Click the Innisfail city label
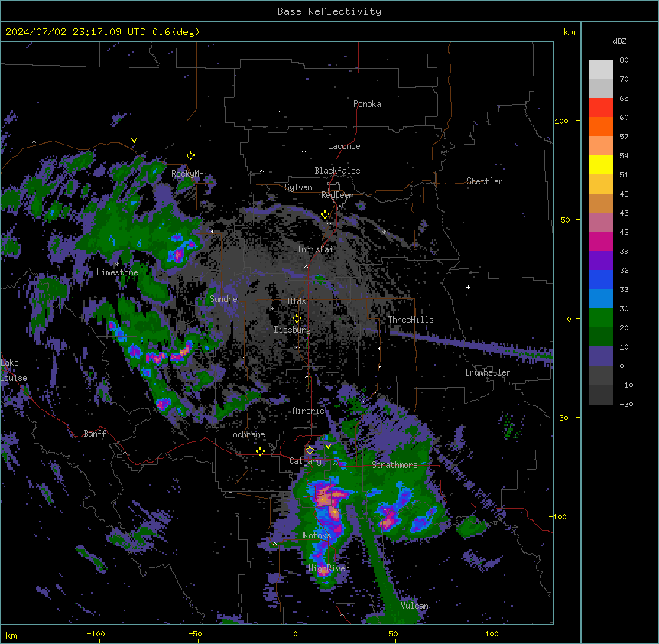 coord(317,249)
